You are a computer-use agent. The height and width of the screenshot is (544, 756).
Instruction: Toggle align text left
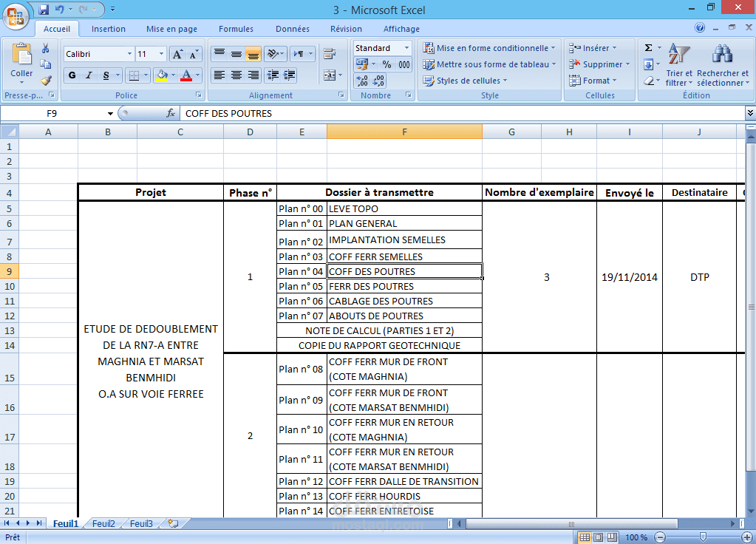click(219, 75)
